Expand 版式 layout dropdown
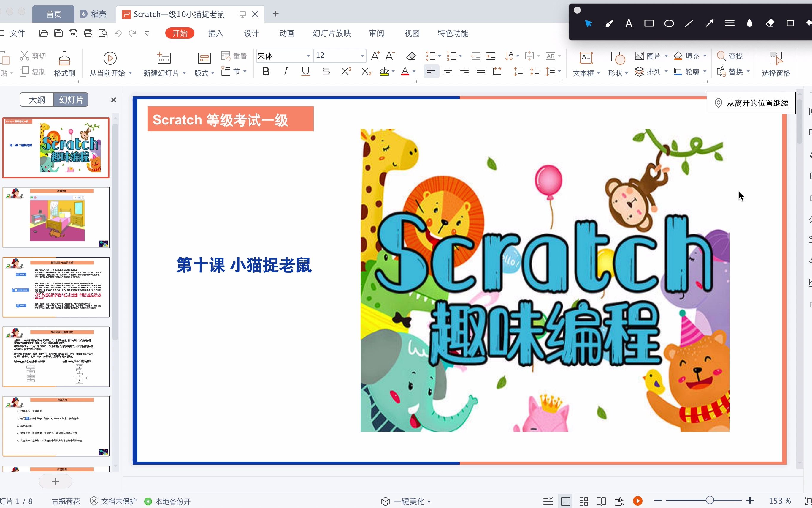 click(x=213, y=73)
